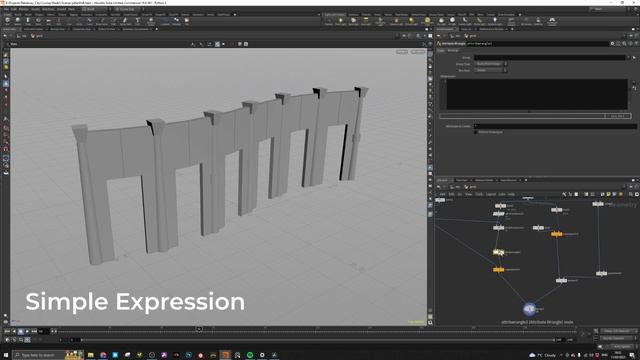Add an Area Light from shelf

pos(366,21)
